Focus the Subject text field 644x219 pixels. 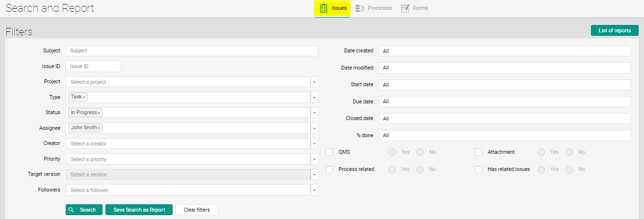[192, 50]
